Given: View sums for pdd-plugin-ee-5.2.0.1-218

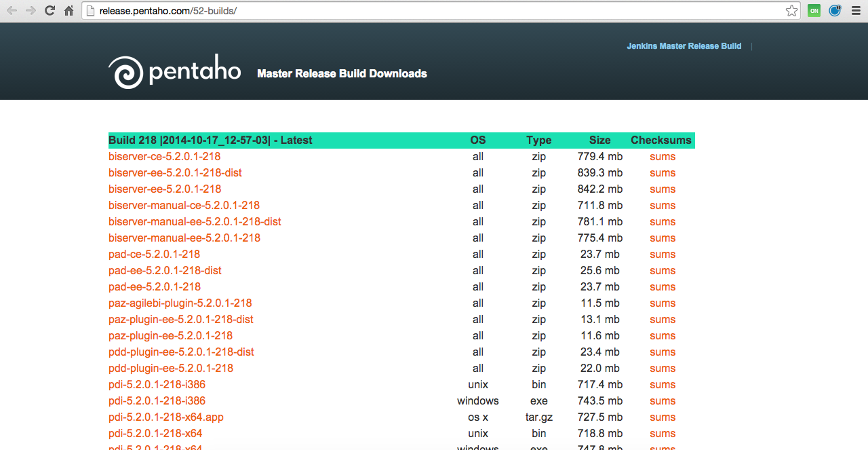Looking at the screenshot, I should [x=663, y=369].
